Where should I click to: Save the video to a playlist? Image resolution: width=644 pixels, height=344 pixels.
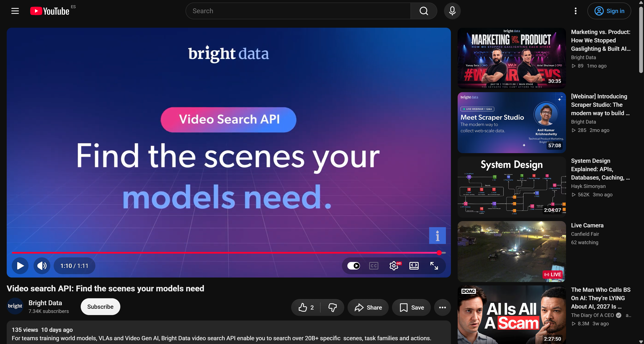point(412,308)
